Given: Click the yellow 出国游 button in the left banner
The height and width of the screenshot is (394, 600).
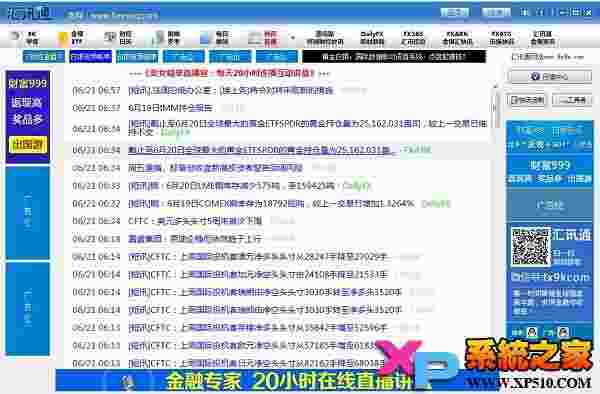Looking at the screenshot, I should click(28, 145).
